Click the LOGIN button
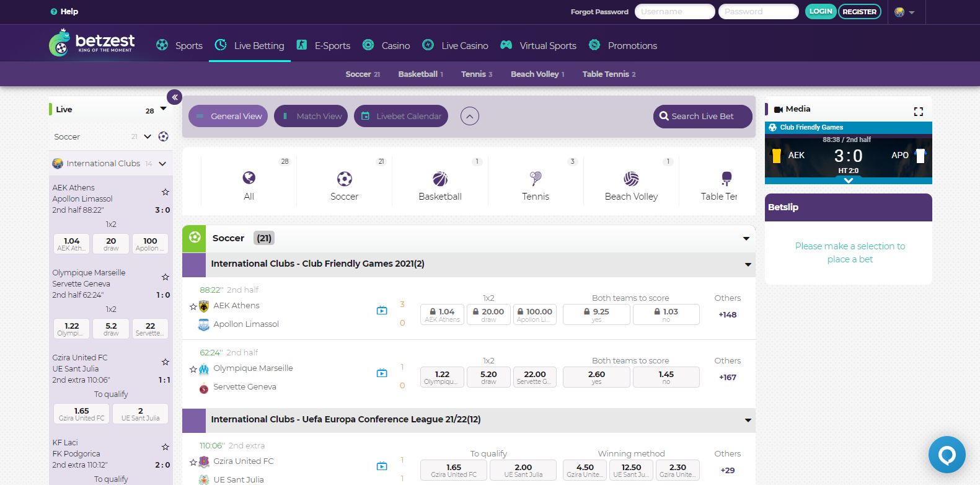The height and width of the screenshot is (485, 980). click(x=821, y=11)
